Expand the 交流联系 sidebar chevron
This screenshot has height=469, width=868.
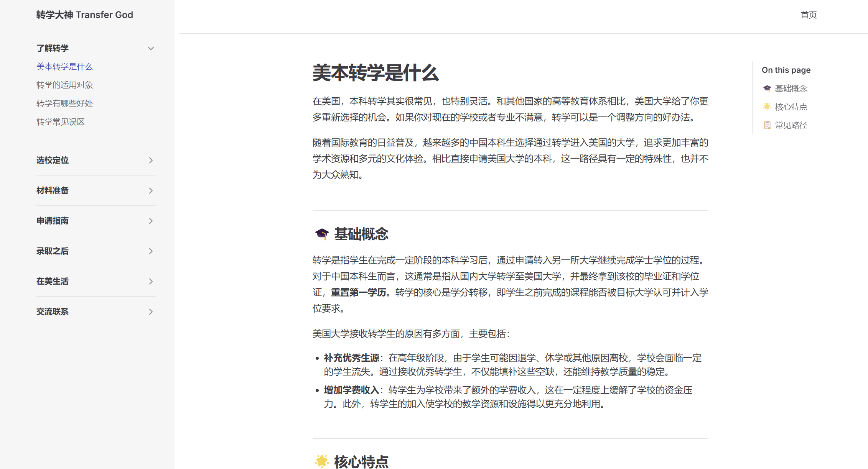151,312
